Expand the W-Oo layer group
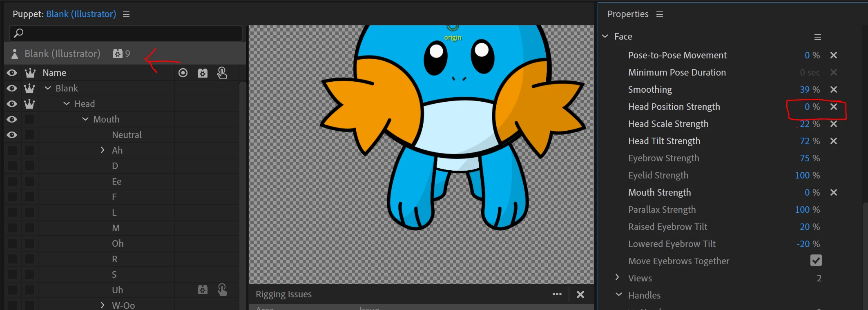868x310 pixels. [x=103, y=305]
